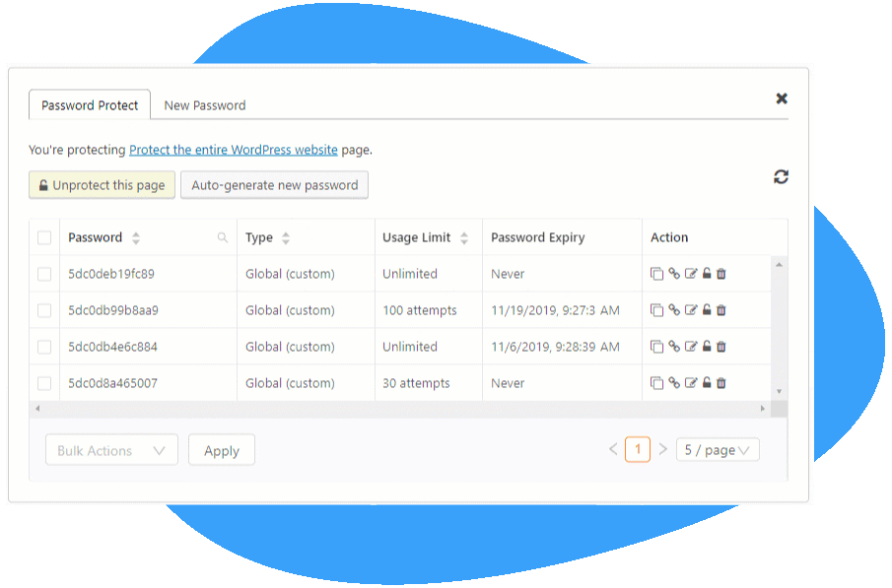Click unlock icon for password 5dc0d8a465007
The image size is (892, 588).
pyautogui.click(x=707, y=383)
